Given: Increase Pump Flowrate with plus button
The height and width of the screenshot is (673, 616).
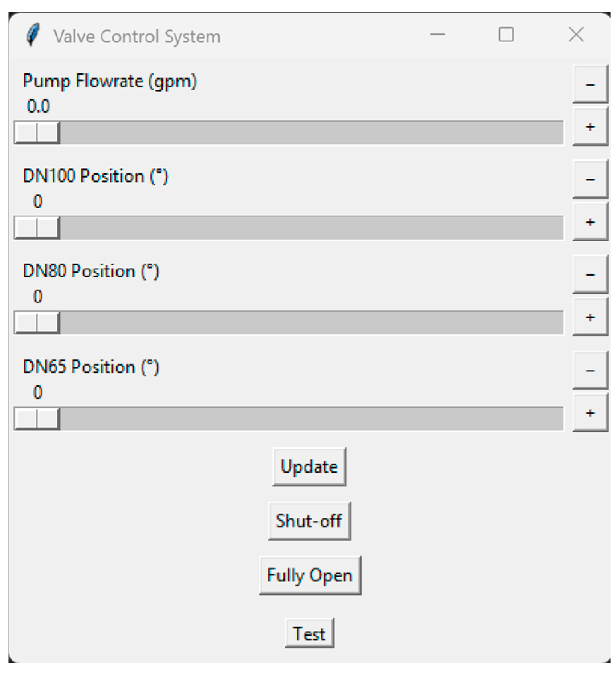Looking at the screenshot, I should coord(590,127).
